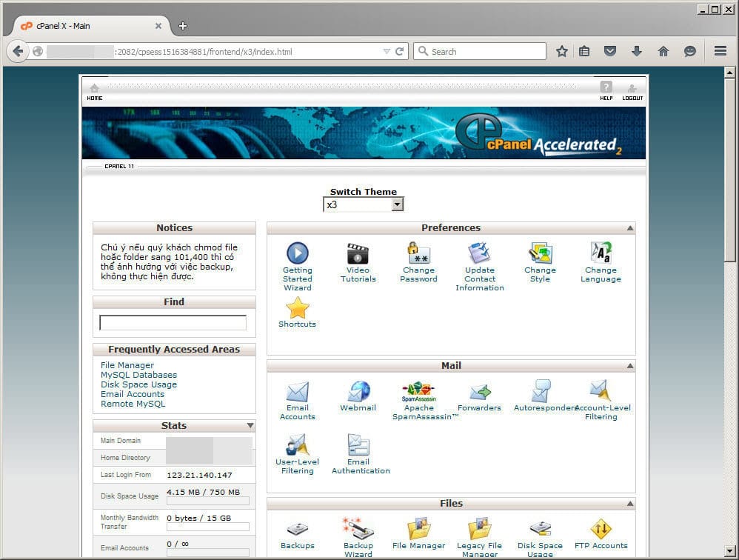Click the Change Password icon

coord(418,254)
